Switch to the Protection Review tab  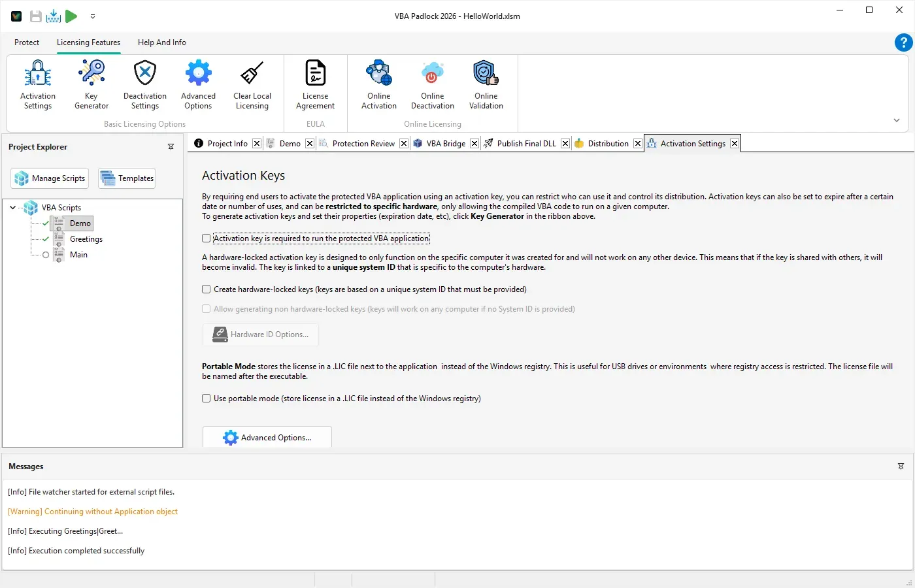pyautogui.click(x=363, y=144)
